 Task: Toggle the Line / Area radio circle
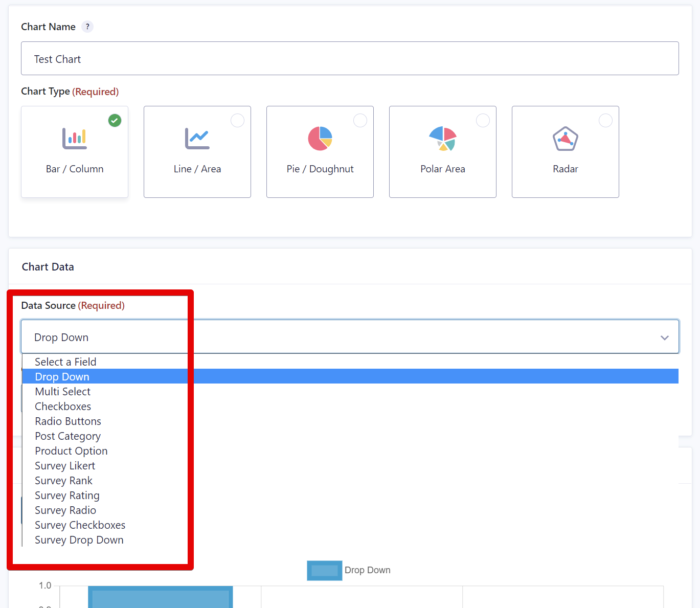[x=238, y=121]
